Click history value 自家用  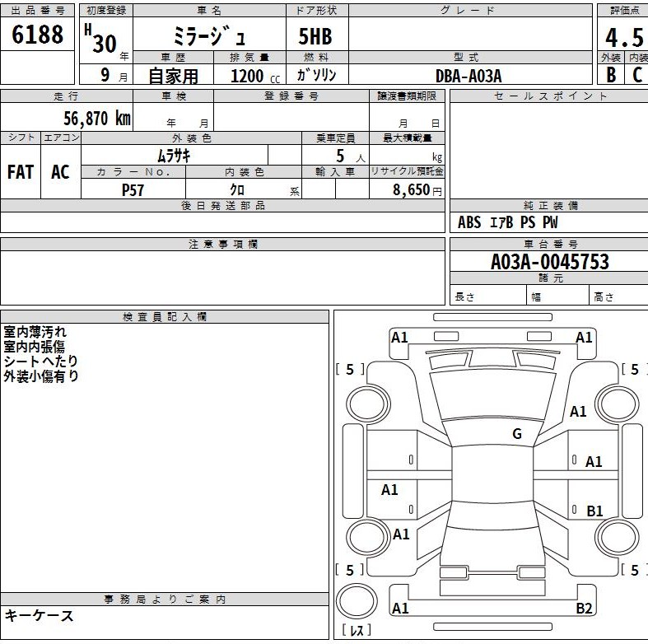(173, 76)
